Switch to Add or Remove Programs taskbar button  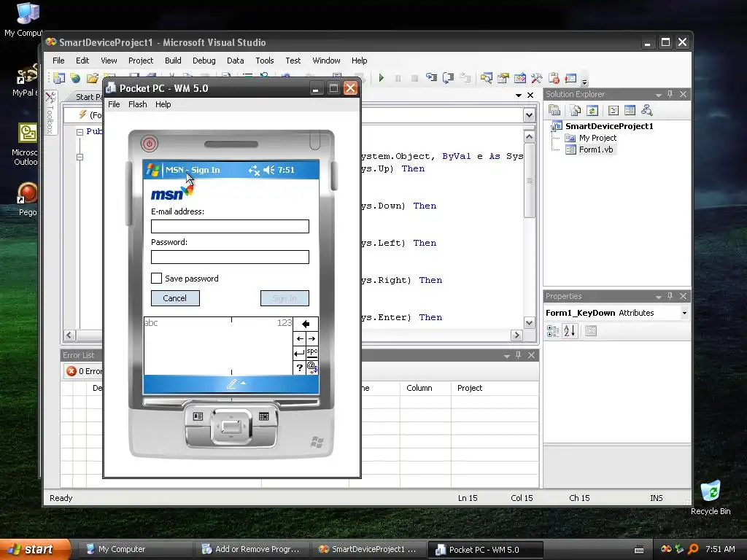tap(252, 549)
